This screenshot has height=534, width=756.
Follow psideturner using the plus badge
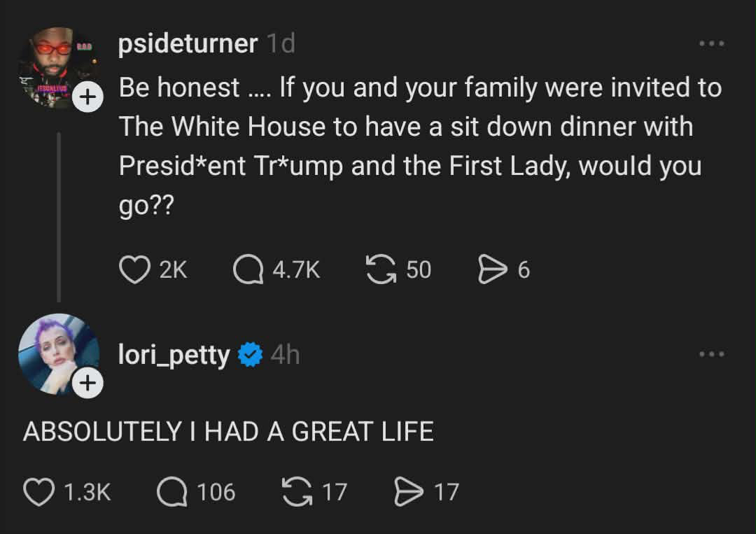pos(87,98)
